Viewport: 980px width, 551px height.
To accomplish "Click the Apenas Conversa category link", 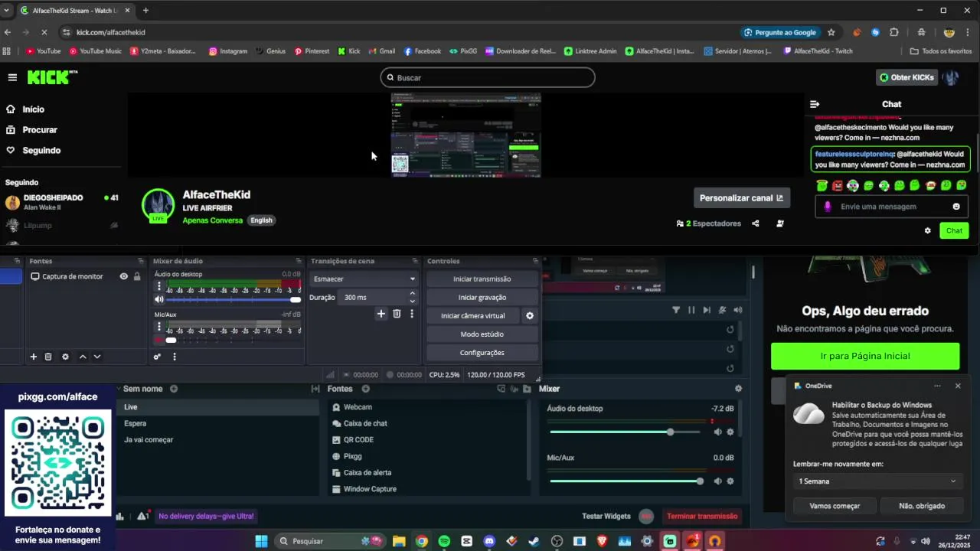I will tap(212, 220).
